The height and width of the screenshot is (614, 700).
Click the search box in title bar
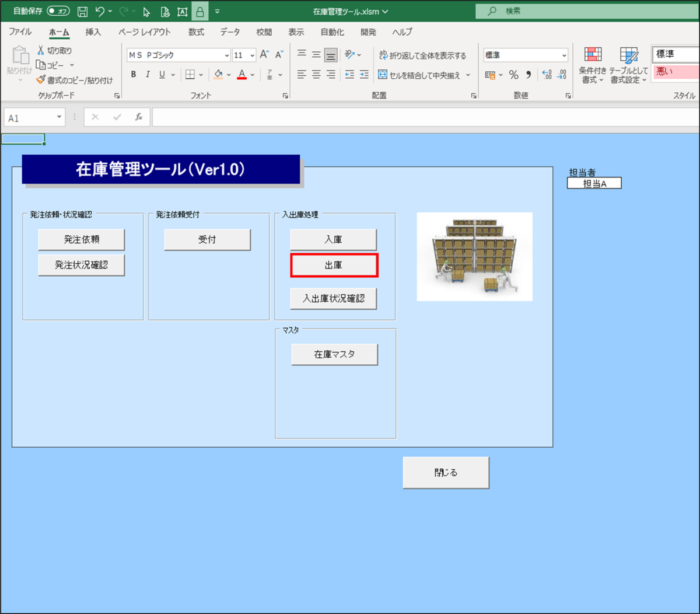587,11
